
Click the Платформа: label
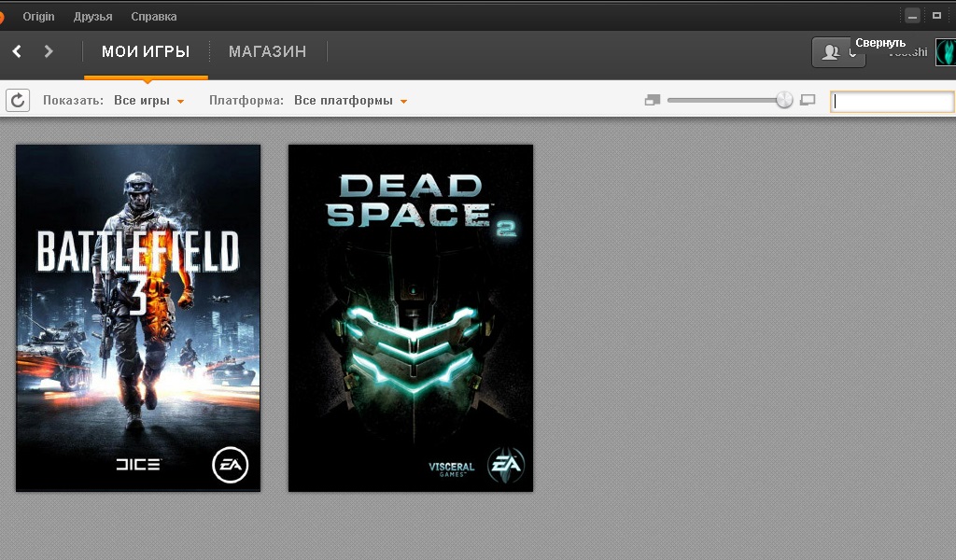click(246, 101)
